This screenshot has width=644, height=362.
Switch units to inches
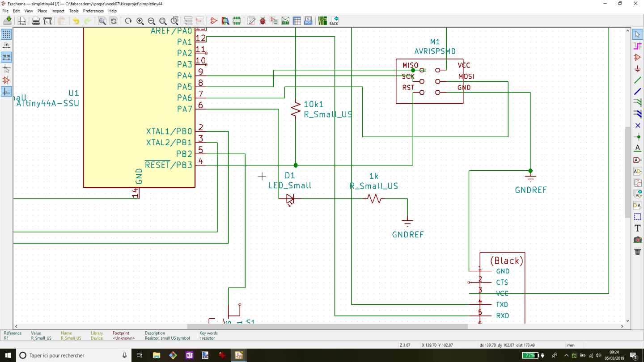tap(6, 46)
